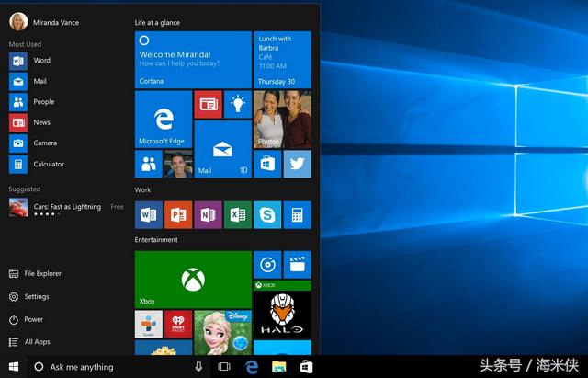The image size is (588, 378).
Task: Click the contact photo tile of a man
Action: [178, 164]
